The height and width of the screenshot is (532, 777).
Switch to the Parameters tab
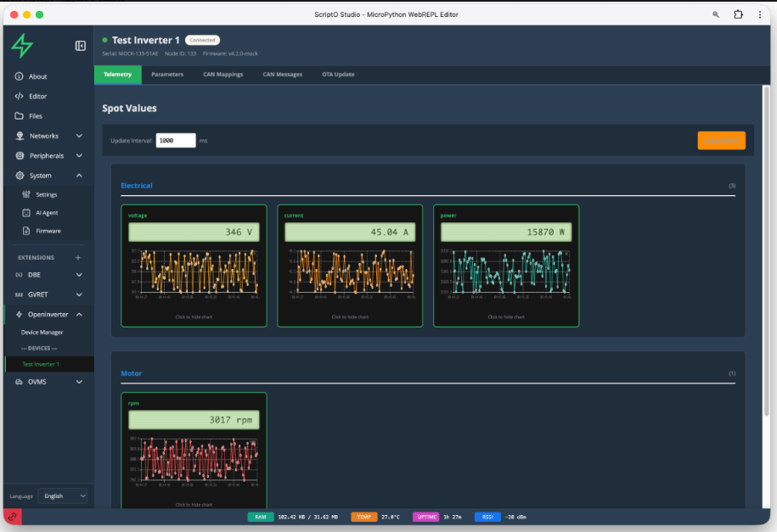[167, 75]
